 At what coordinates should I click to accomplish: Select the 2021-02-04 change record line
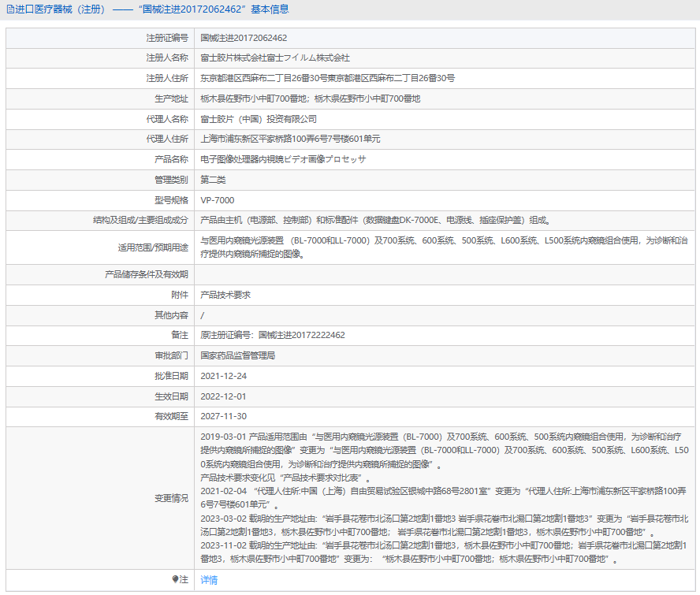click(x=443, y=498)
